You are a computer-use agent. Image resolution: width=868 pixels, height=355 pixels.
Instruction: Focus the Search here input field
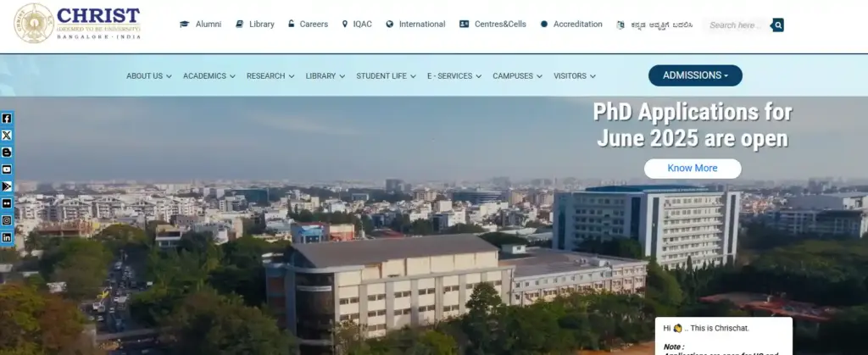(x=737, y=25)
